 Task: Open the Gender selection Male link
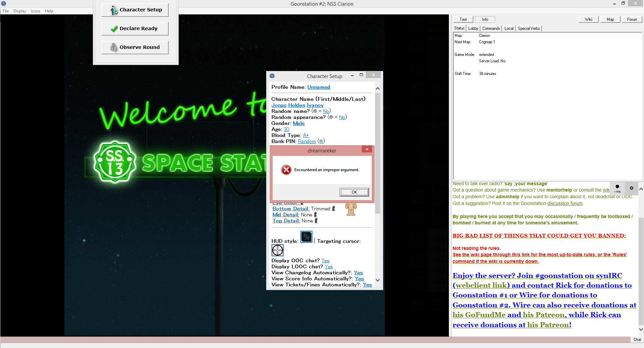point(299,123)
